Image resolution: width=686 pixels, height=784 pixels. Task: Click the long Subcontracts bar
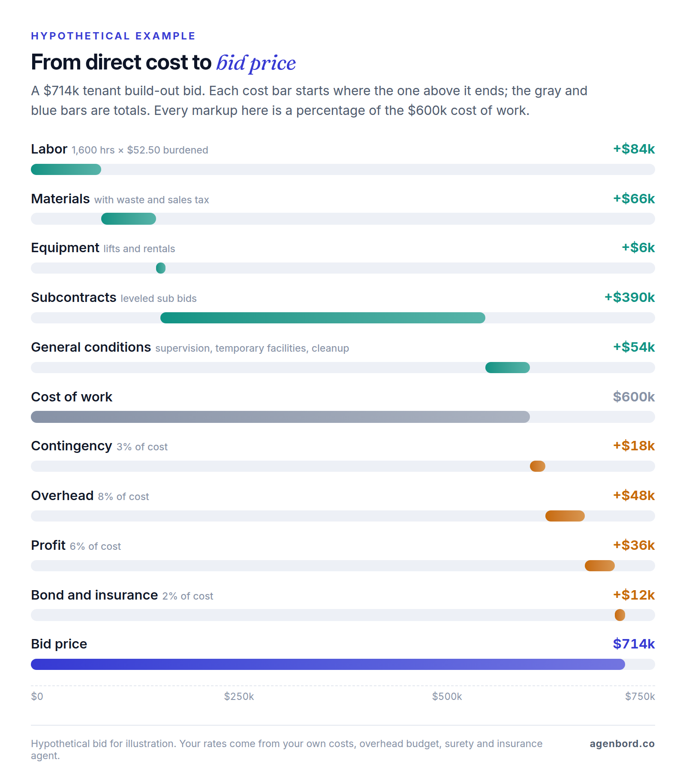[323, 318]
